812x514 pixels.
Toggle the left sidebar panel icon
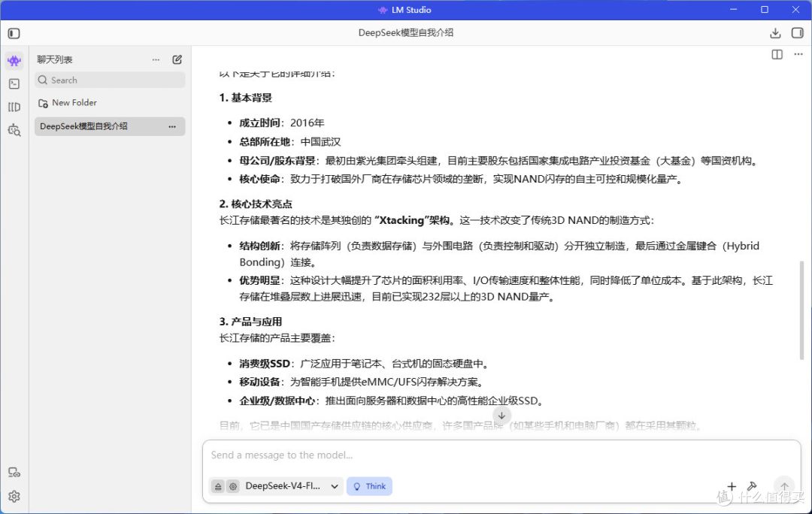point(14,34)
